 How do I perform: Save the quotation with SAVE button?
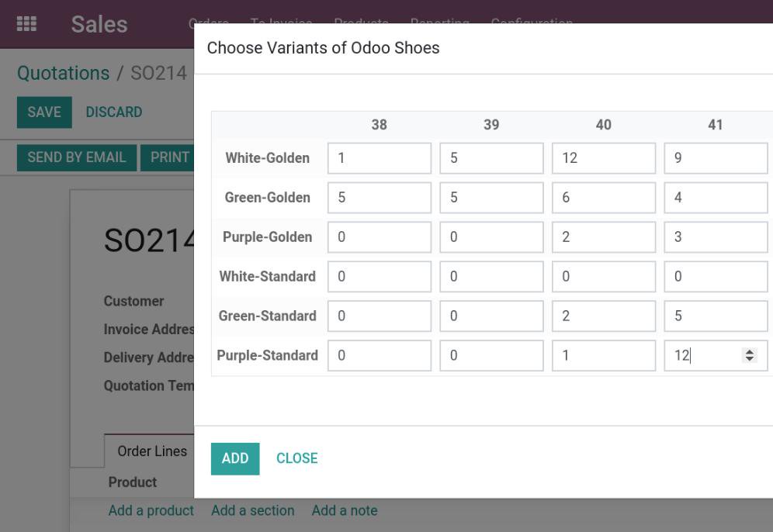[44, 112]
